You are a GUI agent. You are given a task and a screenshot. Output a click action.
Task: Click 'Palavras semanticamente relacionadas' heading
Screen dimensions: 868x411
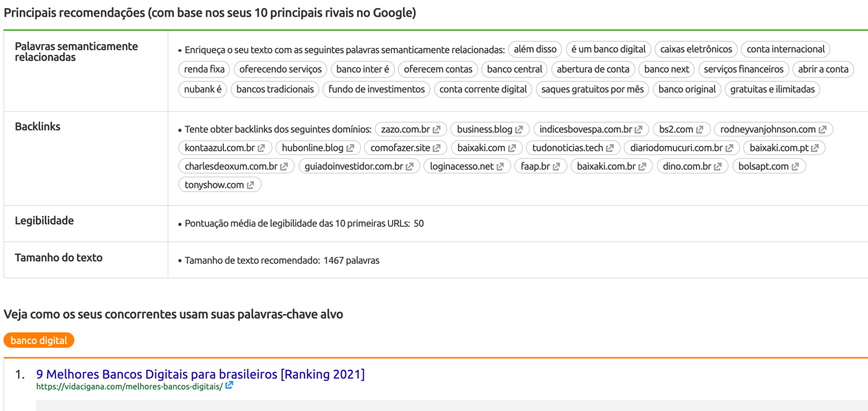pyautogui.click(x=76, y=52)
